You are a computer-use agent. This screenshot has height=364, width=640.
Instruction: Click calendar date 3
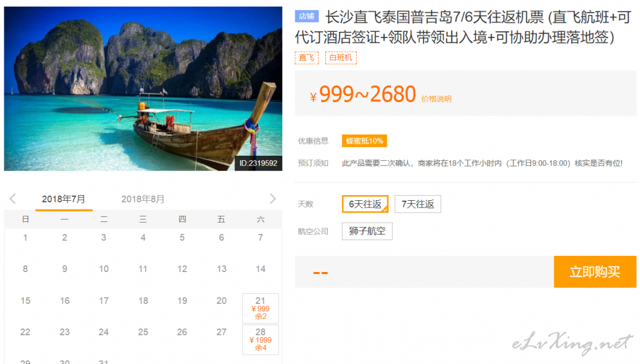click(x=104, y=238)
